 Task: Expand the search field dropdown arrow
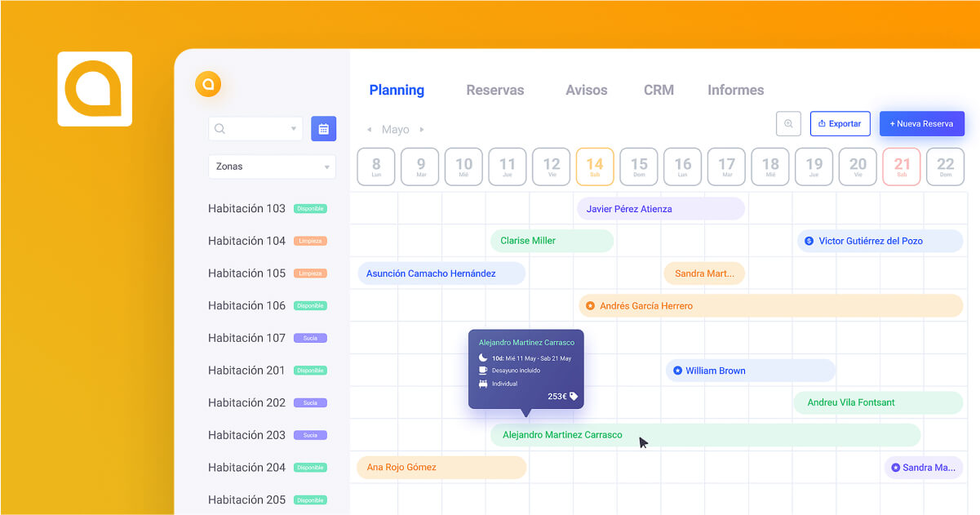tap(294, 129)
